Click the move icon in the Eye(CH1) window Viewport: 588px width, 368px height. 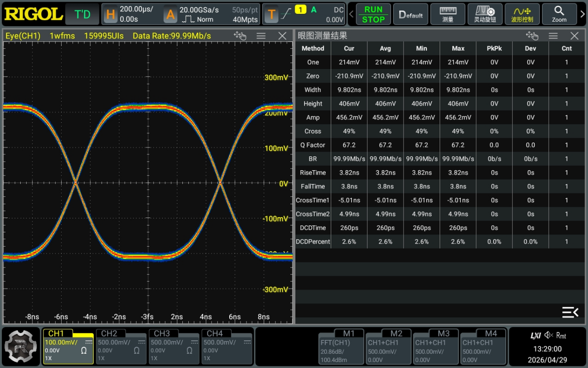pyautogui.click(x=240, y=36)
